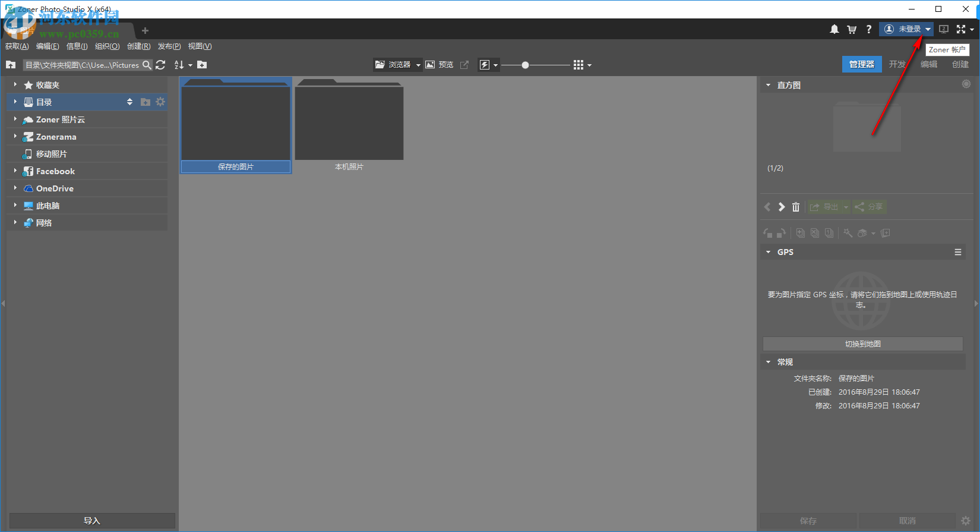The height and width of the screenshot is (532, 980).
Task: Open the shopping cart
Action: (852, 29)
